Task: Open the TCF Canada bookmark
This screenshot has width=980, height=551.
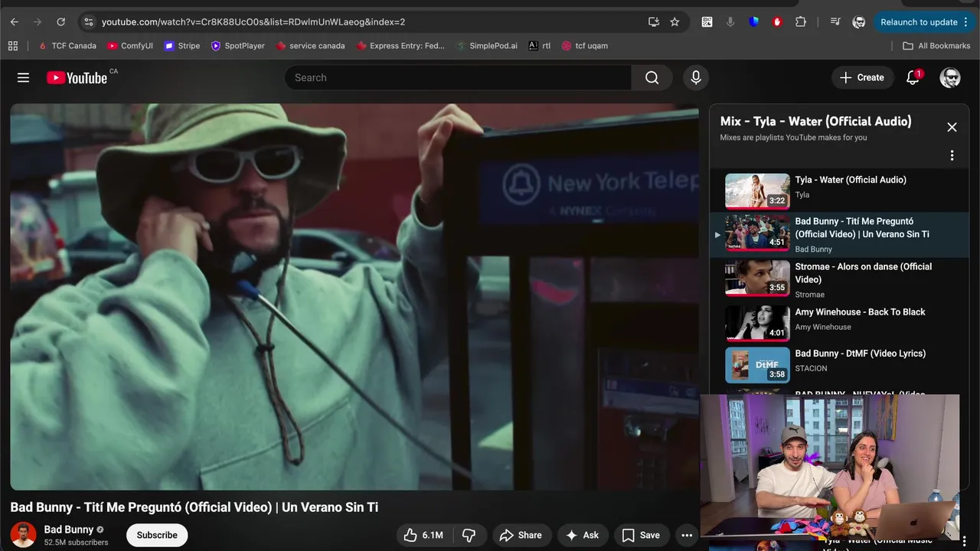Action: click(x=67, y=46)
